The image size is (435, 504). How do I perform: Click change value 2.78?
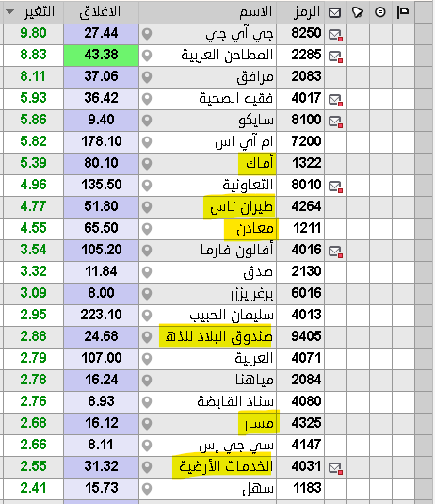tap(33, 380)
